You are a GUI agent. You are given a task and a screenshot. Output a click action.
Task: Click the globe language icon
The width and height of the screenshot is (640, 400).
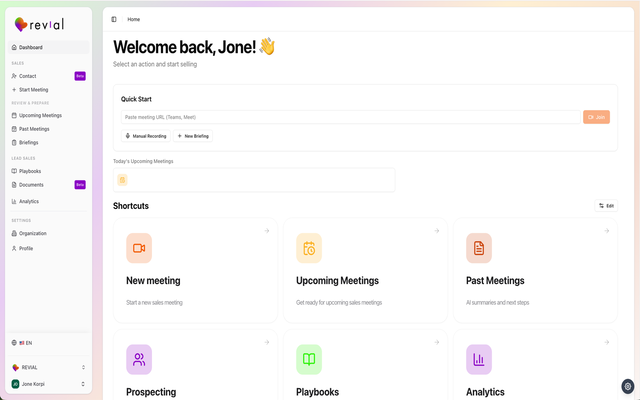click(x=14, y=343)
